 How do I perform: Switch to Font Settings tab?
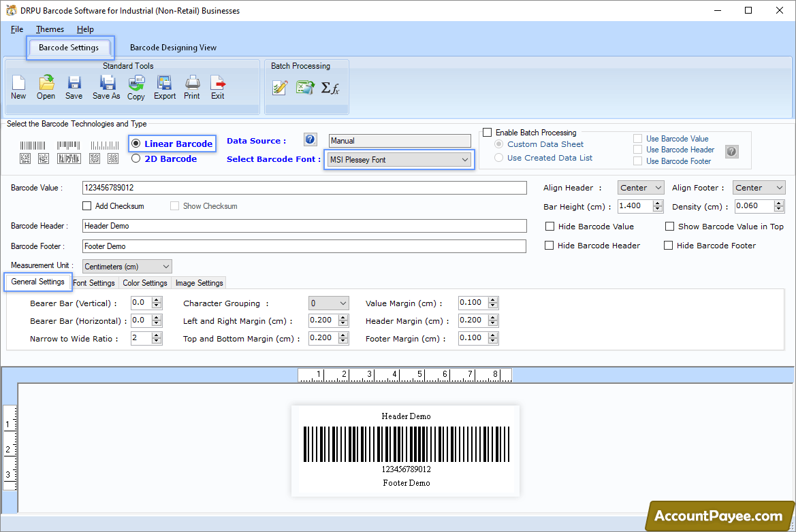click(x=94, y=283)
